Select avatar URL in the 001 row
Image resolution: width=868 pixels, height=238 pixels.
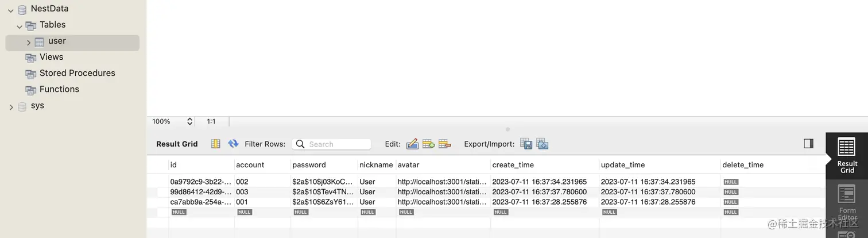point(443,202)
